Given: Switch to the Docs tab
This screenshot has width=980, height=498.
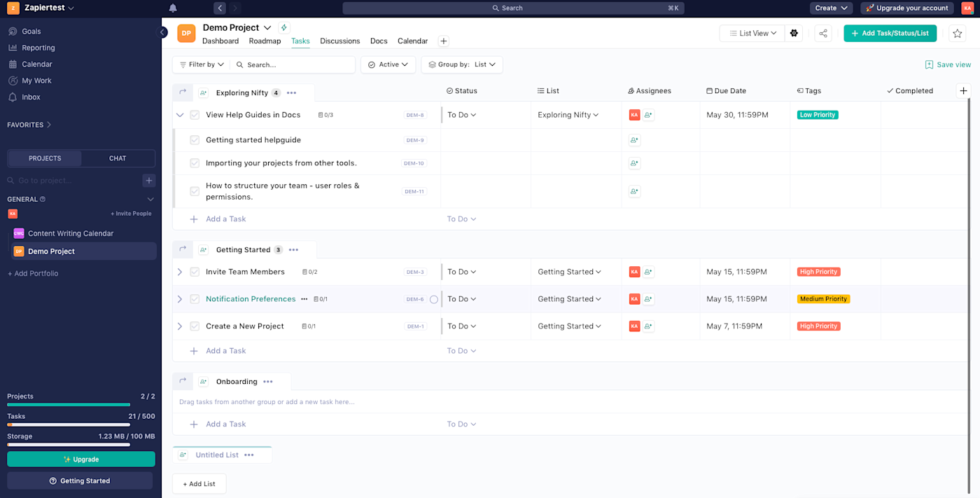Looking at the screenshot, I should click(379, 41).
